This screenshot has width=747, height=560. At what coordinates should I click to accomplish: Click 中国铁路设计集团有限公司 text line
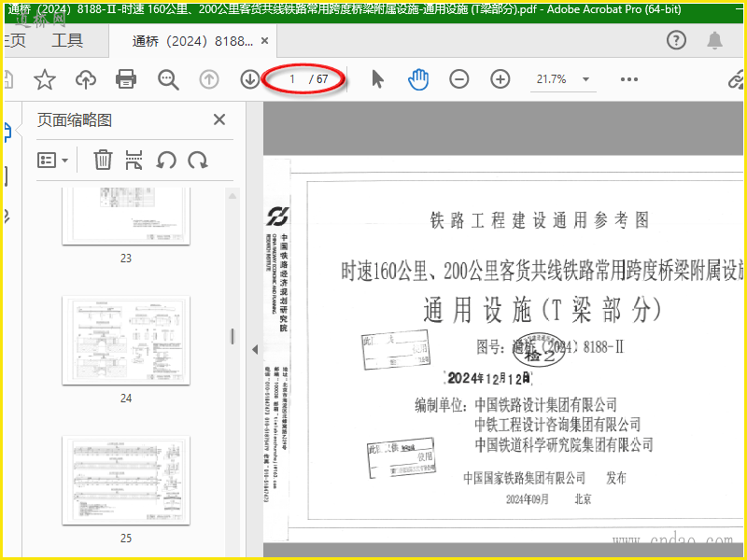(546, 405)
